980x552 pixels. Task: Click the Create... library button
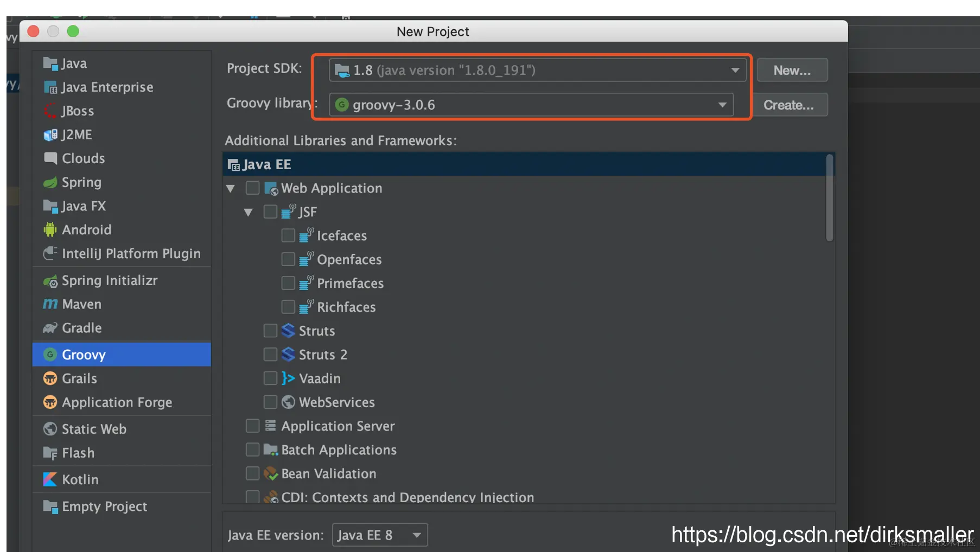788,105
